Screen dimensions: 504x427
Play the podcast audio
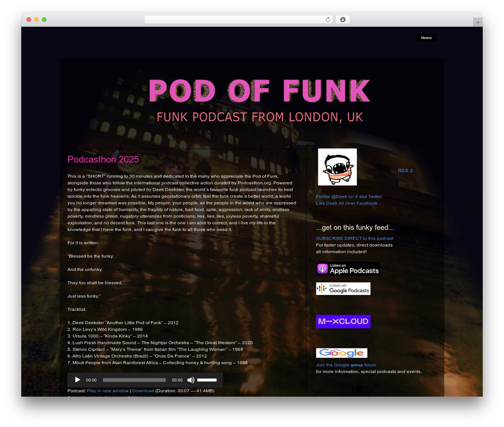78,380
